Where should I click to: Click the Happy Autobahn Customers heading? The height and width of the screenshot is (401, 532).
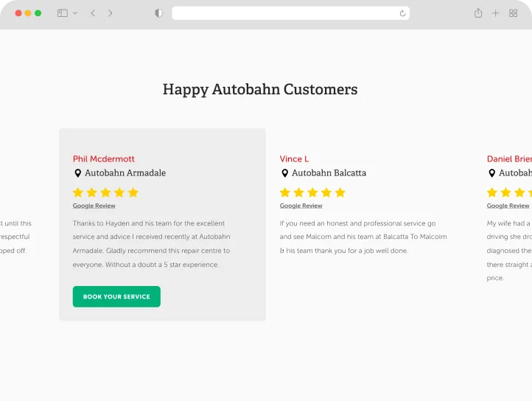[260, 90]
